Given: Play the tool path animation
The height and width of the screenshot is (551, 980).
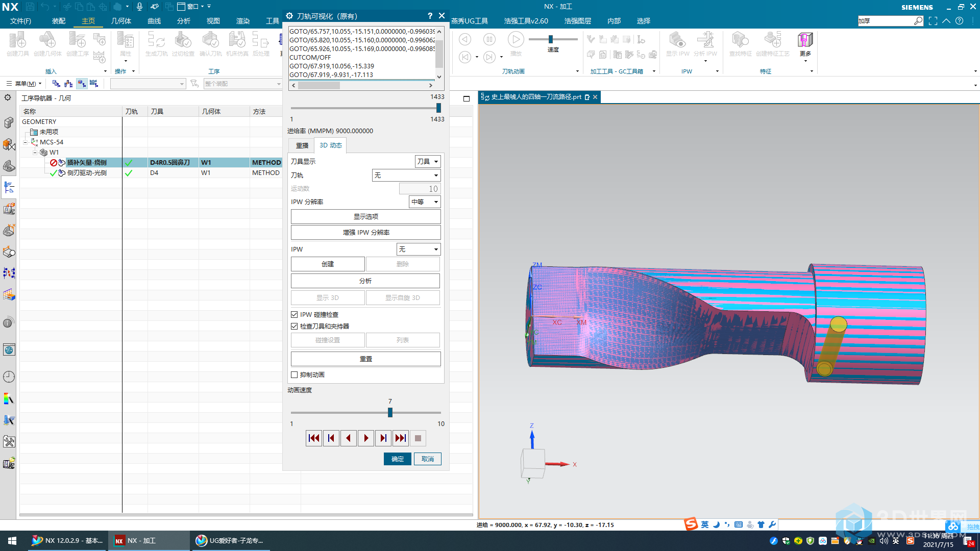Looking at the screenshot, I should (x=366, y=438).
